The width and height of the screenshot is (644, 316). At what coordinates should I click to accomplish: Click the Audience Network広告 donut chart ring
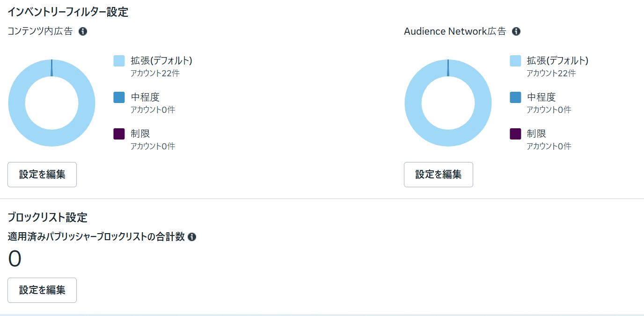[413, 103]
